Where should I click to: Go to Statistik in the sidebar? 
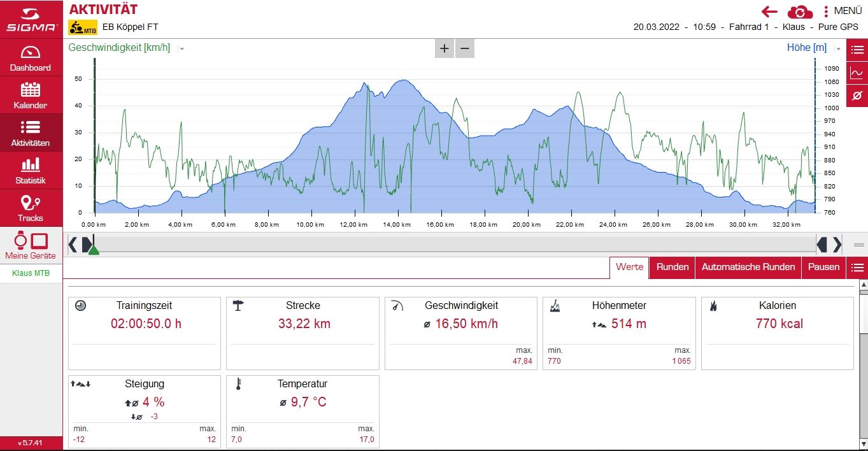coord(31,171)
